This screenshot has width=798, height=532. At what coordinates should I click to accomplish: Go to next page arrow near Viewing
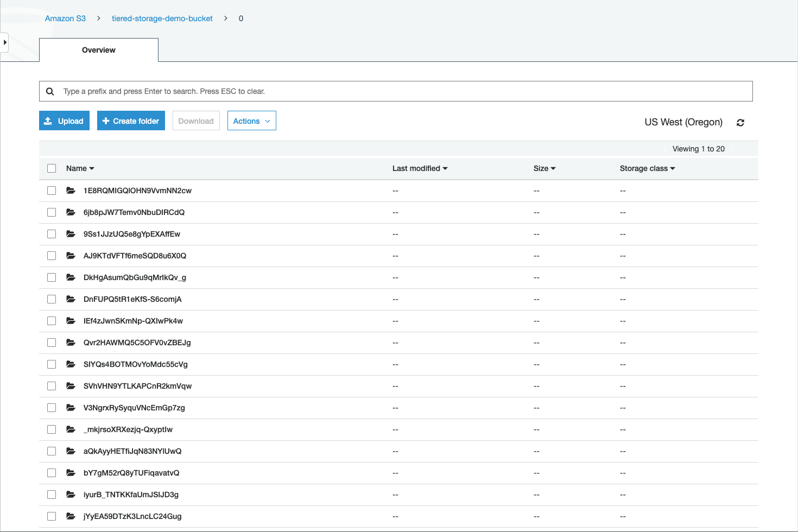click(732, 149)
